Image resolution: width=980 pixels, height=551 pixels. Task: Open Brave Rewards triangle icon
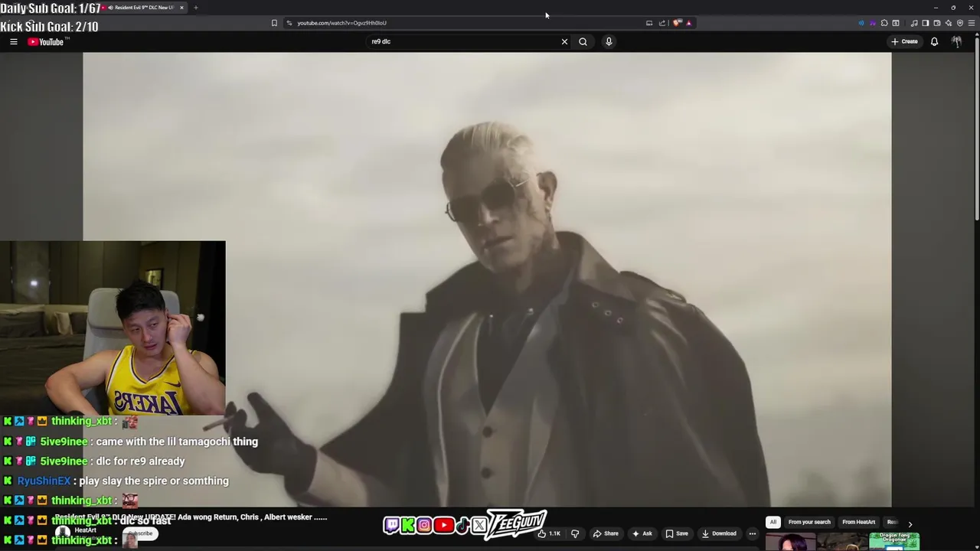coord(689,23)
